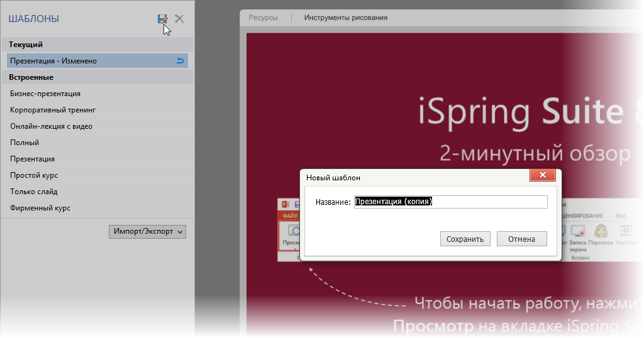Click the Просмотр magnifier icon in slide ribbon
644x338 pixels.
click(293, 231)
